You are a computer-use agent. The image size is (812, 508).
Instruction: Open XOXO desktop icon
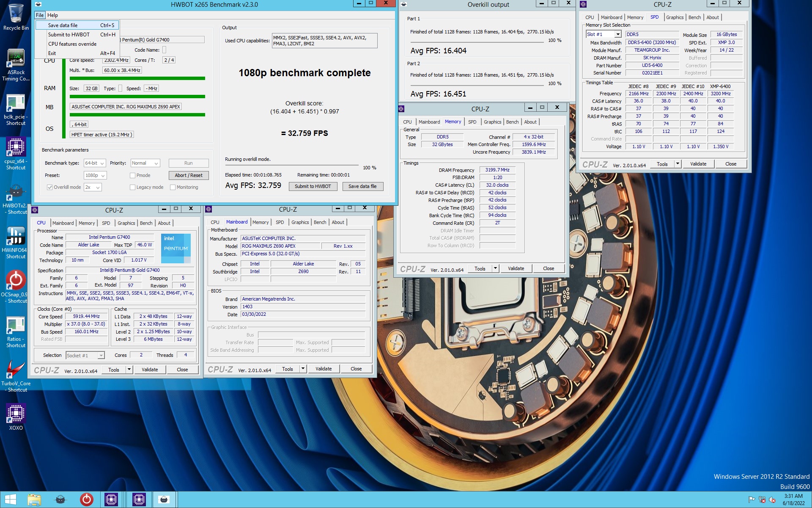tap(16, 417)
